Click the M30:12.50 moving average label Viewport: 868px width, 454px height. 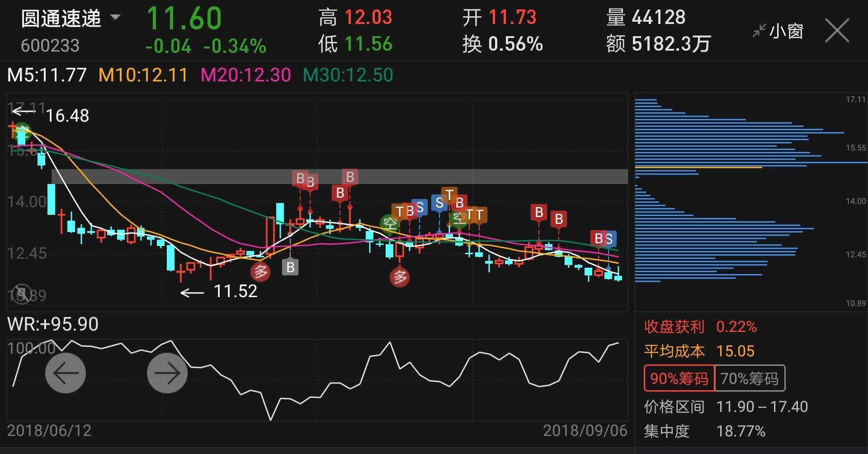coord(348,75)
